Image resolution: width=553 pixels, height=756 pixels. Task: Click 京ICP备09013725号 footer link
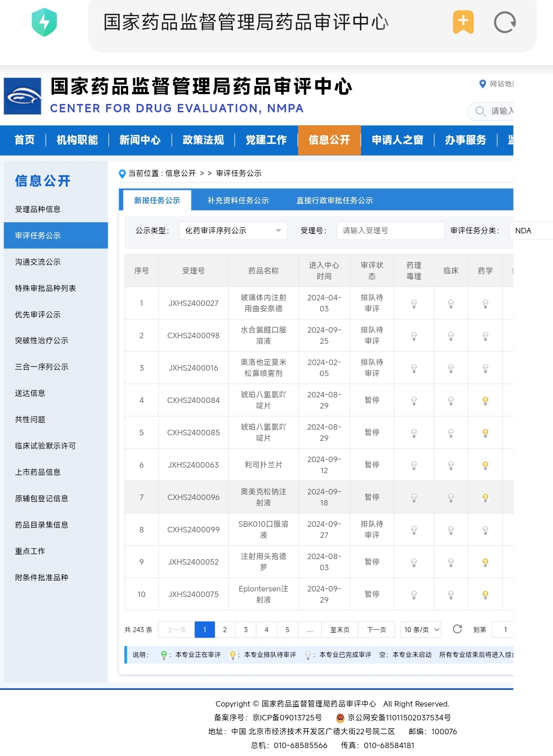click(x=287, y=718)
